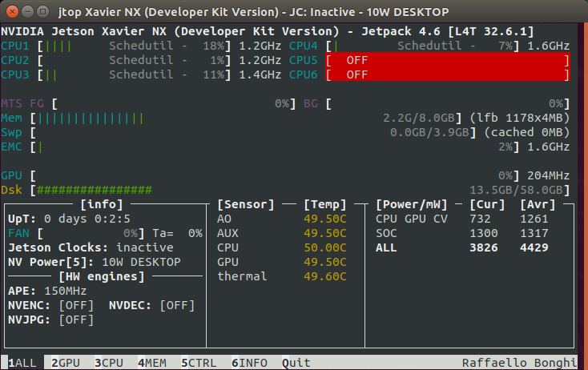
Task: Click the SOC current value 1300
Action: pos(484,233)
